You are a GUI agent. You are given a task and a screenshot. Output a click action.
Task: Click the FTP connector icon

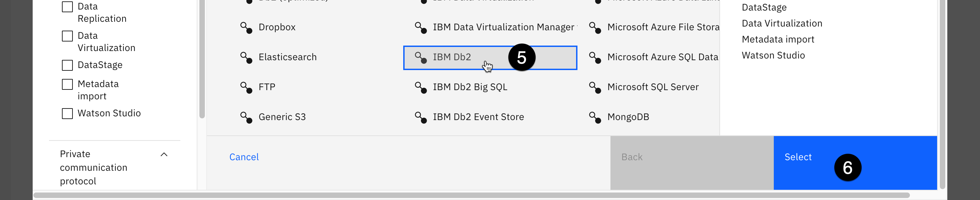246,88
